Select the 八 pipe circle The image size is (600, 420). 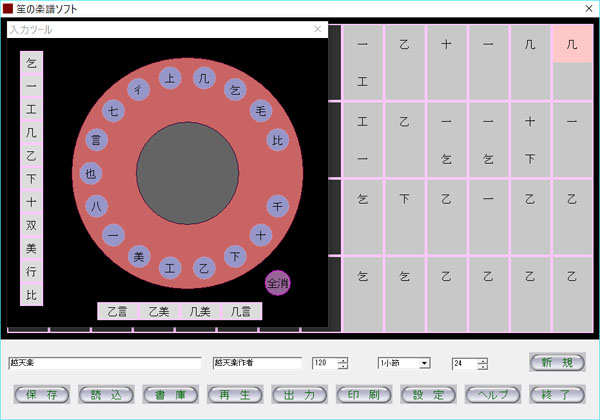(96, 206)
